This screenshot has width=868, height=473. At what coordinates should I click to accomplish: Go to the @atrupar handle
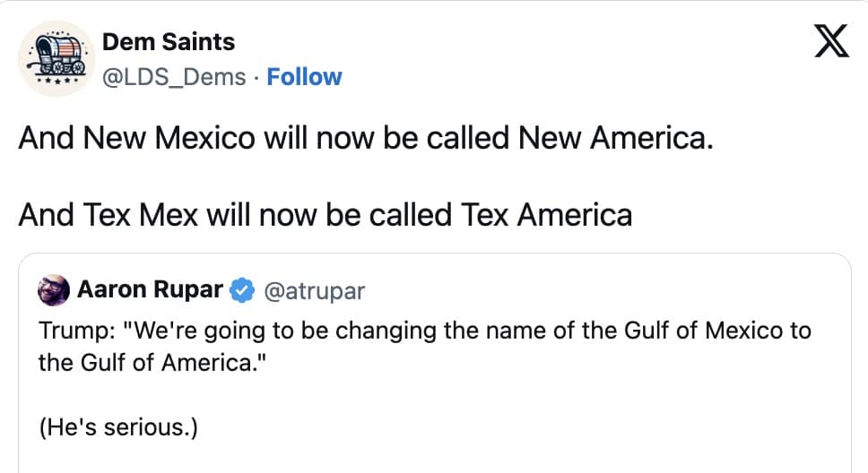[x=311, y=290]
